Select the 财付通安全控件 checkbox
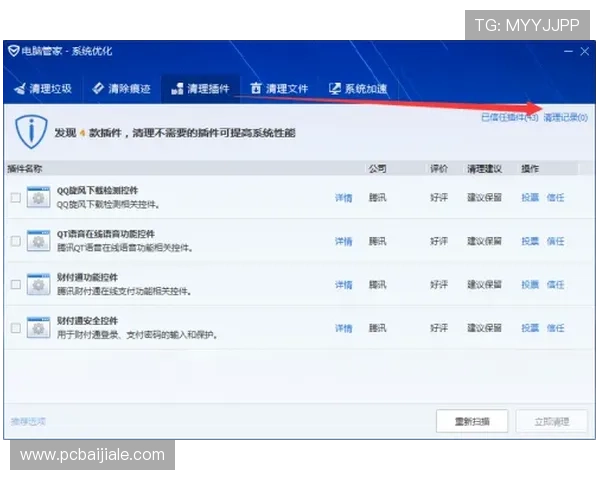600x480 pixels. [x=16, y=328]
